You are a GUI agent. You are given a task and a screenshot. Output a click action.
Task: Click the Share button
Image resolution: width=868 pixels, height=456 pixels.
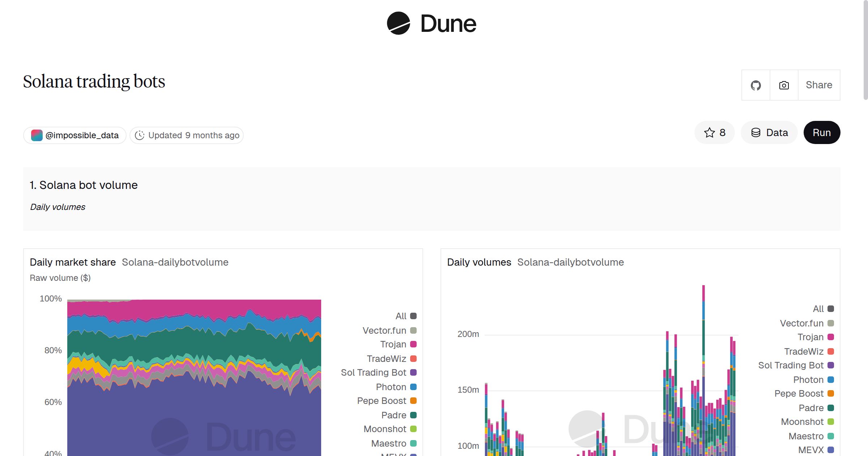click(x=818, y=85)
